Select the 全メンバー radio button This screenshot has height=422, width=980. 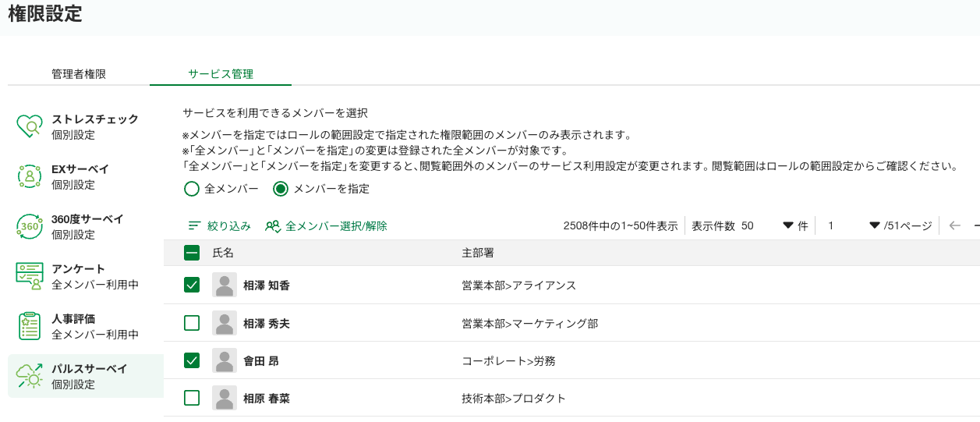[x=192, y=189]
